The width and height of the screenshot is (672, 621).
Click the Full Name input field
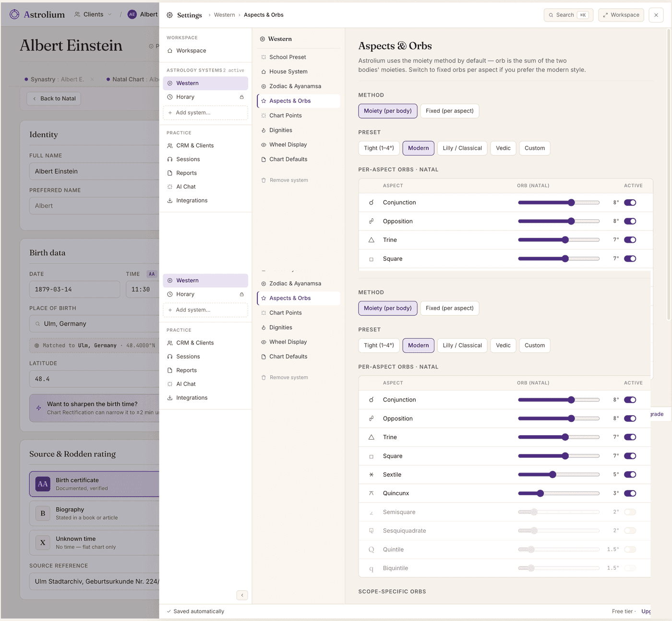(x=95, y=171)
